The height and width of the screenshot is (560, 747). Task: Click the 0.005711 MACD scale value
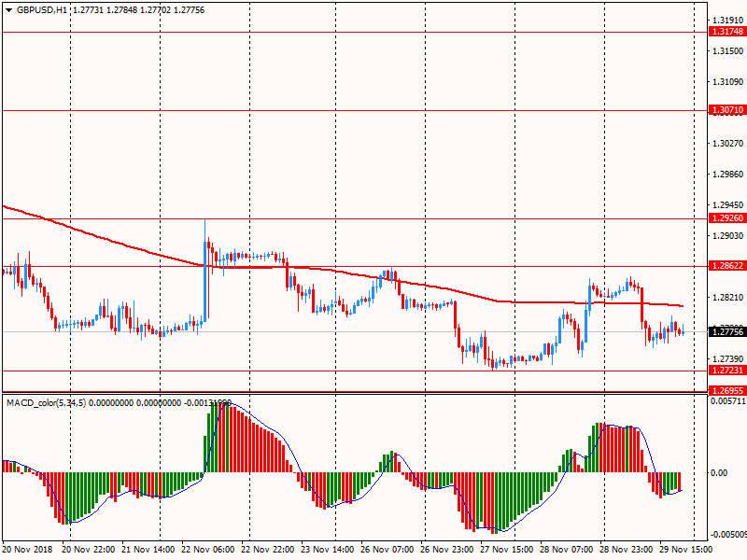tap(726, 401)
